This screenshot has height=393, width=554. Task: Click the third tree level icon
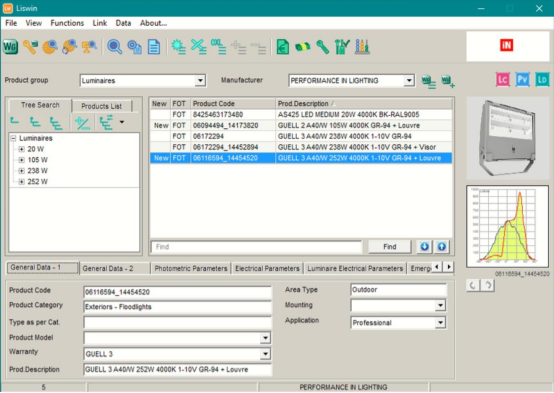tap(56, 123)
